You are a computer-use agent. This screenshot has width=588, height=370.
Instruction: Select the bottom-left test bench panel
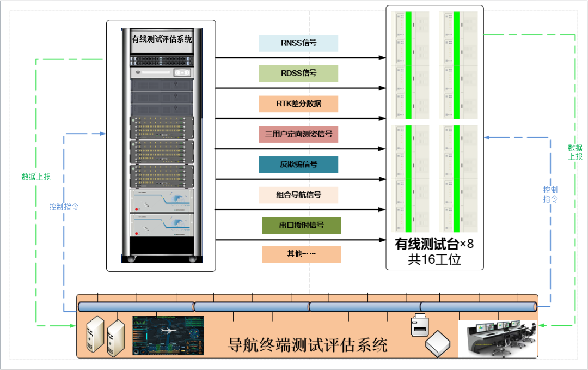411,179
